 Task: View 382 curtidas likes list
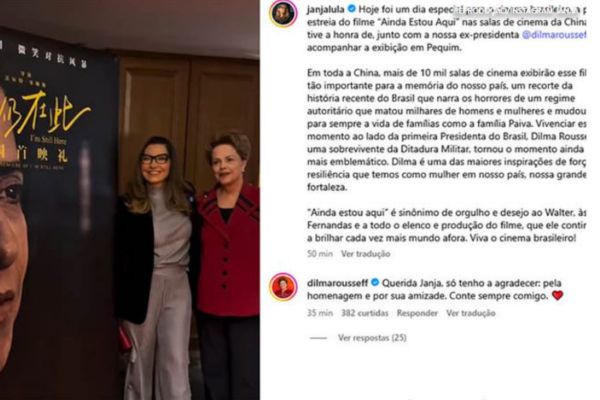365,313
